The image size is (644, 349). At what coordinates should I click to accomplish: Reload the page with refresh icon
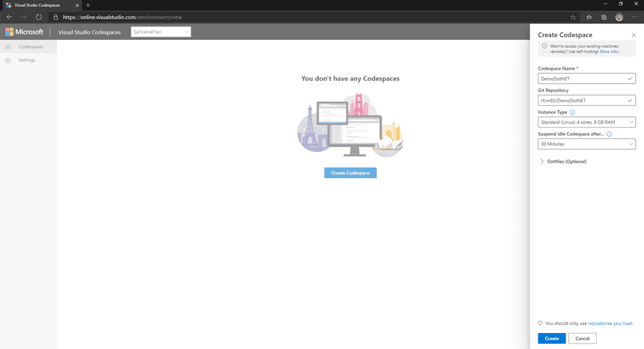(x=39, y=17)
